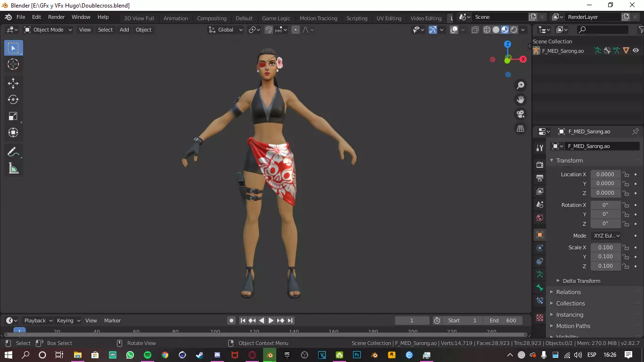644x362 pixels.
Task: Activate the Transform tool
Action: (13, 132)
